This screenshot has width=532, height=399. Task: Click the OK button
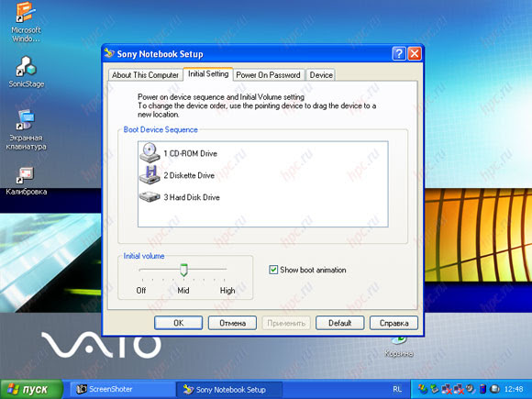click(x=179, y=323)
